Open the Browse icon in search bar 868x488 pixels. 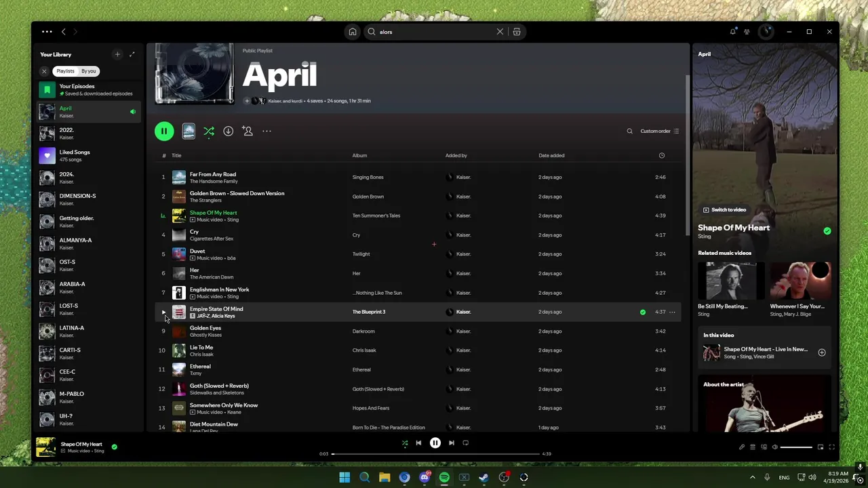coord(517,32)
